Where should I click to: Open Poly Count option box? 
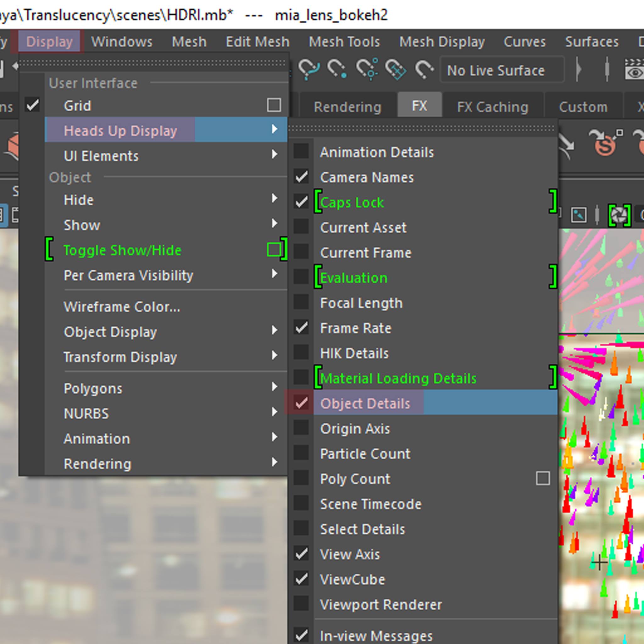(543, 479)
